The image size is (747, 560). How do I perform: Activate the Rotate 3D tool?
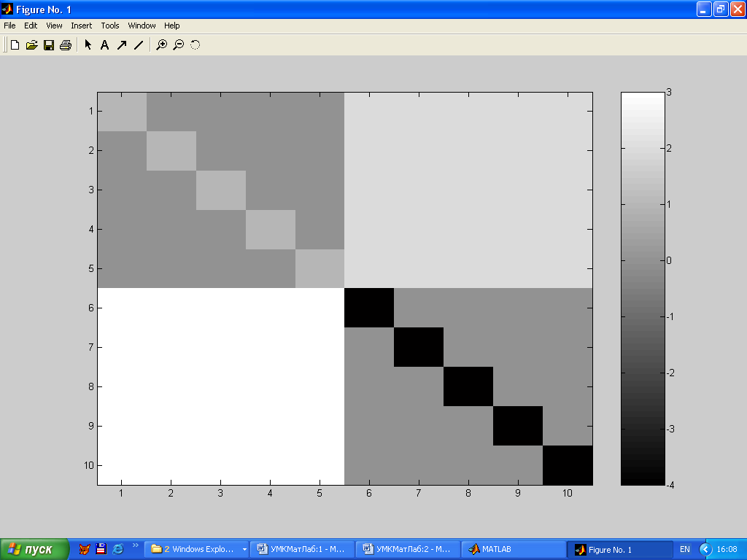(x=196, y=45)
